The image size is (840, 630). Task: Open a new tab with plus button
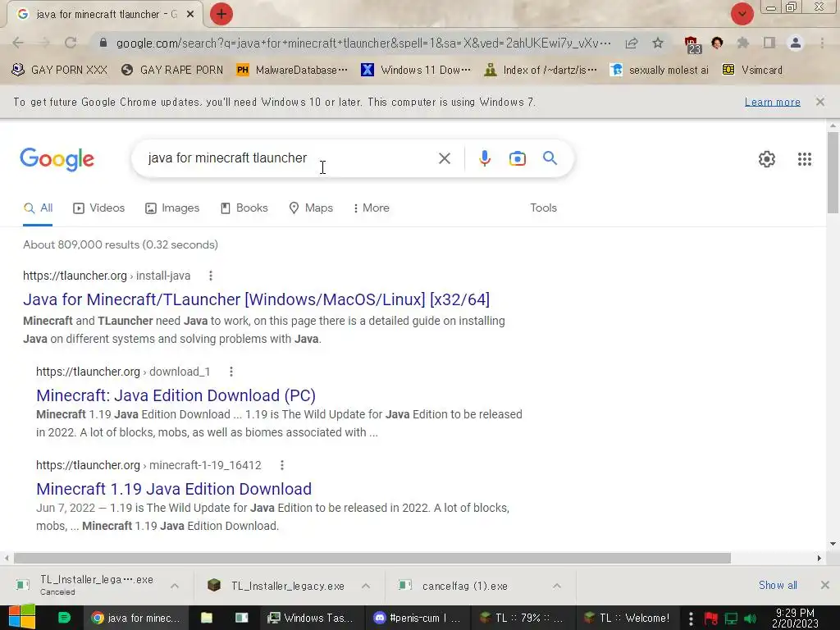[221, 14]
